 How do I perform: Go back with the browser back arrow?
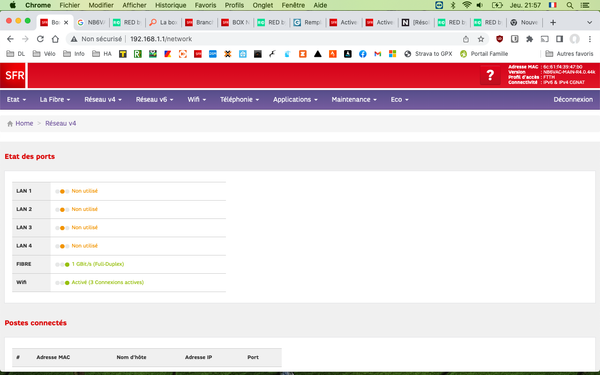(10, 39)
